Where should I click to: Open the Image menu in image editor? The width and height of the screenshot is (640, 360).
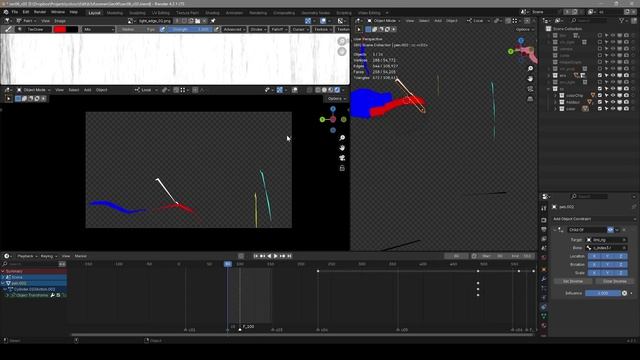click(60, 21)
